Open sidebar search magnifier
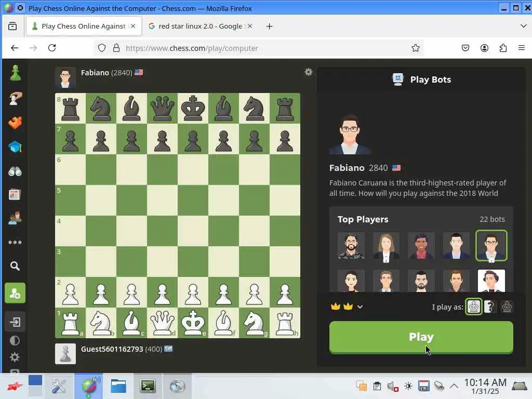This screenshot has width=532, height=399. (x=15, y=266)
